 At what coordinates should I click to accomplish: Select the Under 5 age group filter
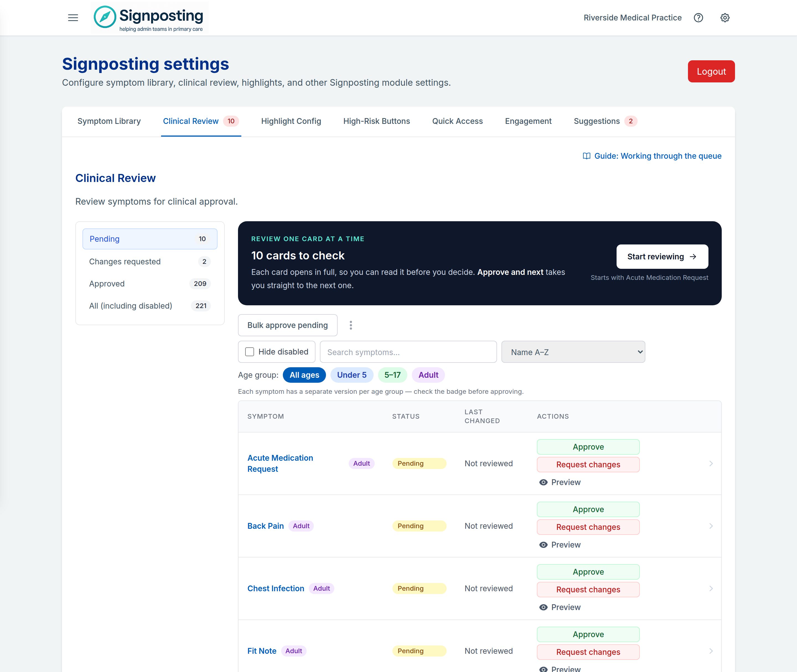[x=351, y=375]
